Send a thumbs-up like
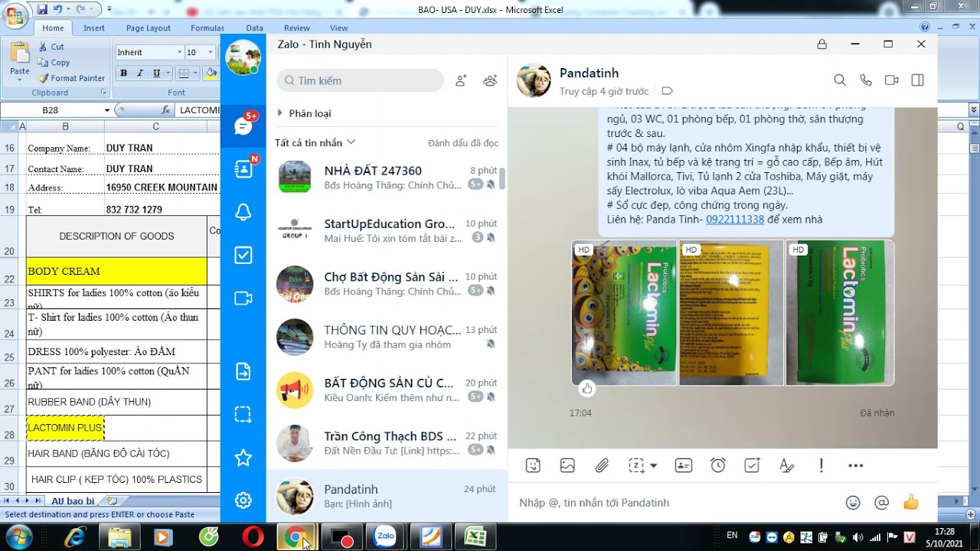Screen dimensions: 980x551 910,502
